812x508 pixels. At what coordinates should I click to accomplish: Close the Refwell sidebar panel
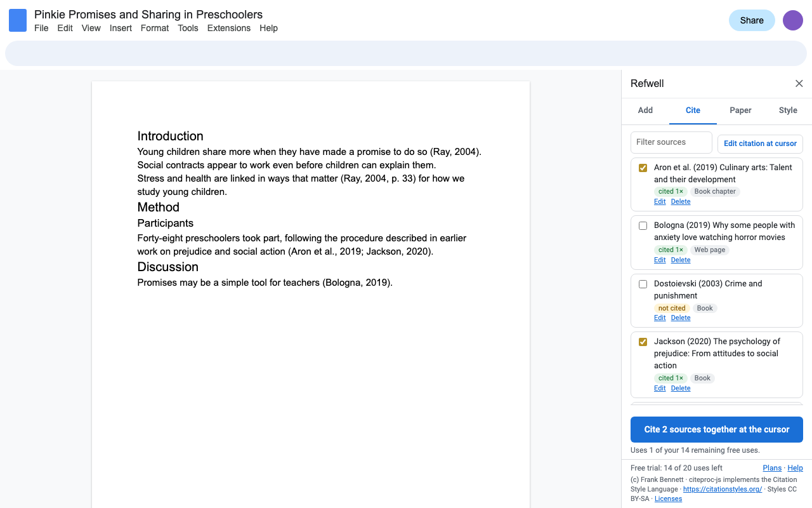[x=799, y=84]
